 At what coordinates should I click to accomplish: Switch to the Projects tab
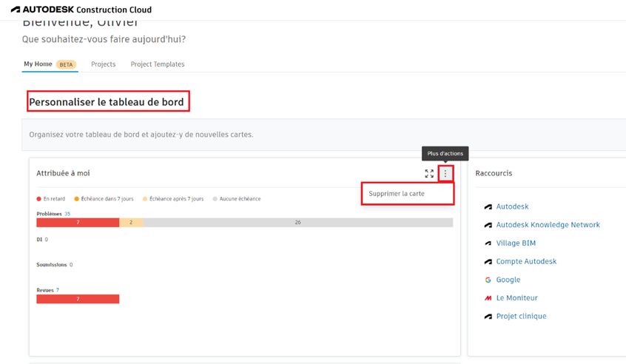tap(103, 64)
